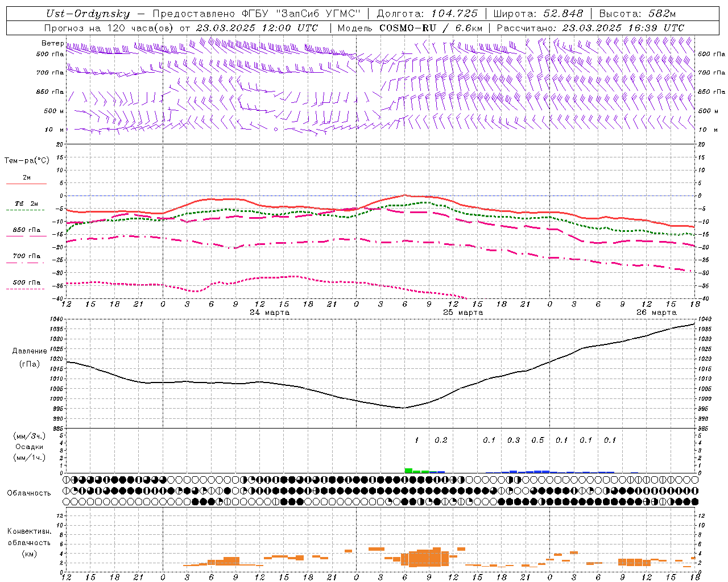This screenshot has width=728, height=582.
Task: Click the Давление pressure panel label
Action: [30, 351]
